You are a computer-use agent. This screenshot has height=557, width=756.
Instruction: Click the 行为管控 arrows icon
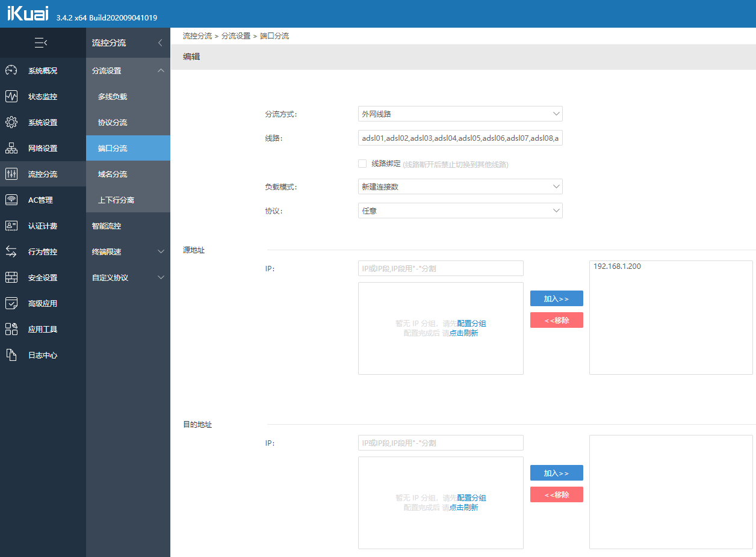click(11, 251)
